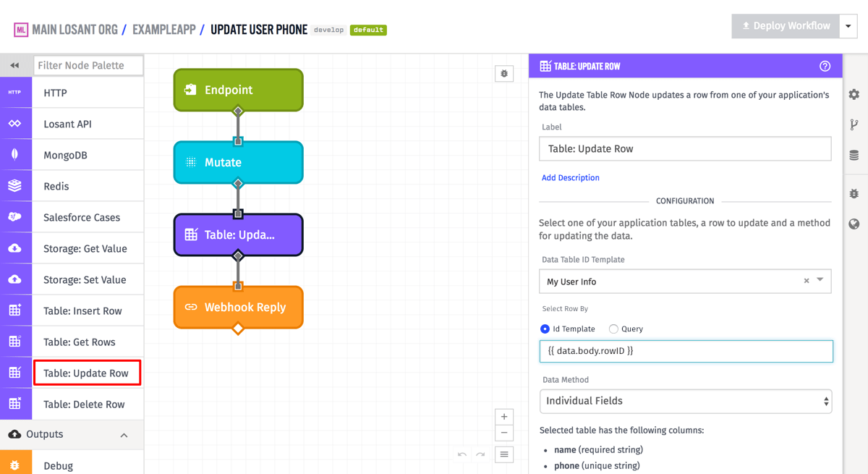Image resolution: width=868 pixels, height=474 pixels.
Task: Click the green default tag
Action: (x=368, y=30)
